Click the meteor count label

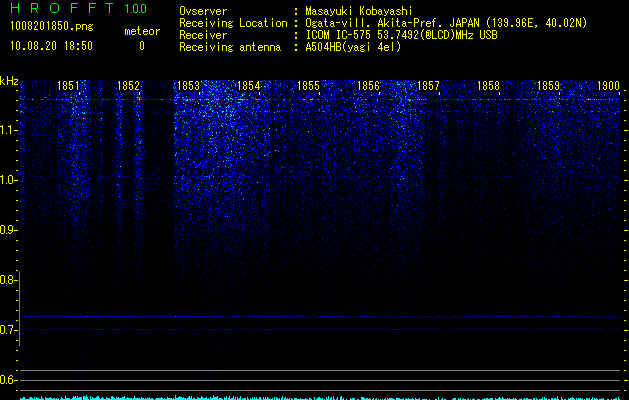click(x=142, y=31)
